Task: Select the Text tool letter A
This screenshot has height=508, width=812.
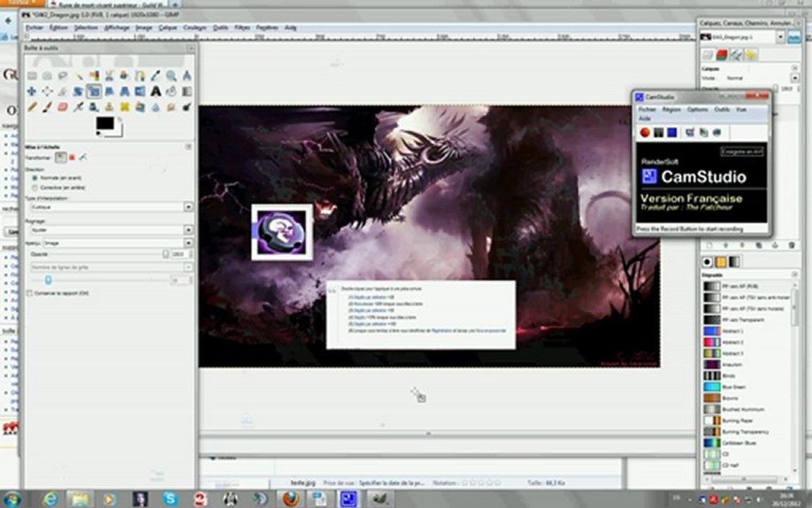Action: (x=155, y=91)
